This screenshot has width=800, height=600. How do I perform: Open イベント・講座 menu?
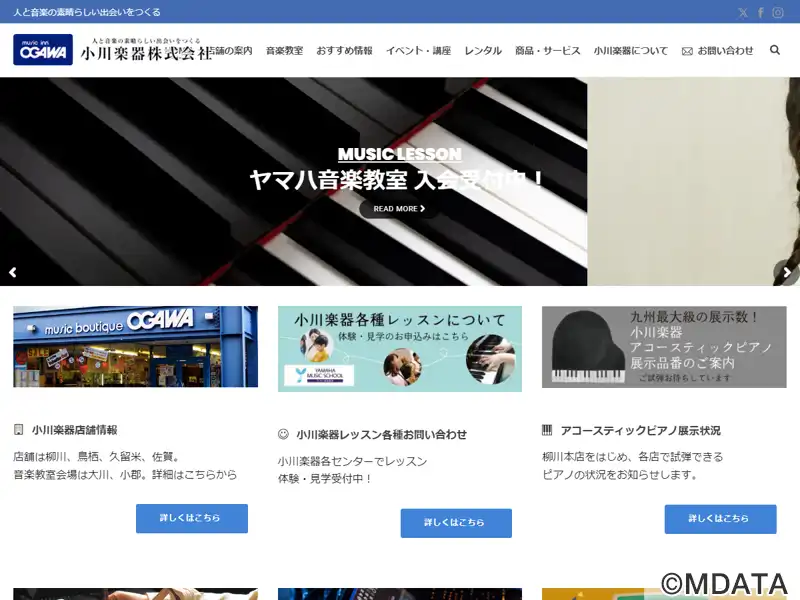418,51
